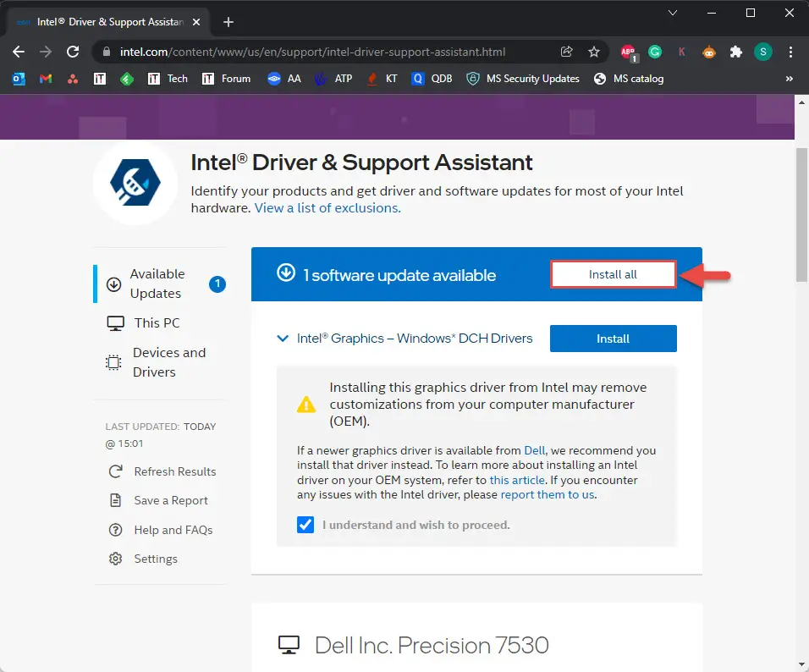Screen dimensions: 809x672
Task: Open the Intel Graphics – Windows DCH Drivers link
Action: (415, 339)
